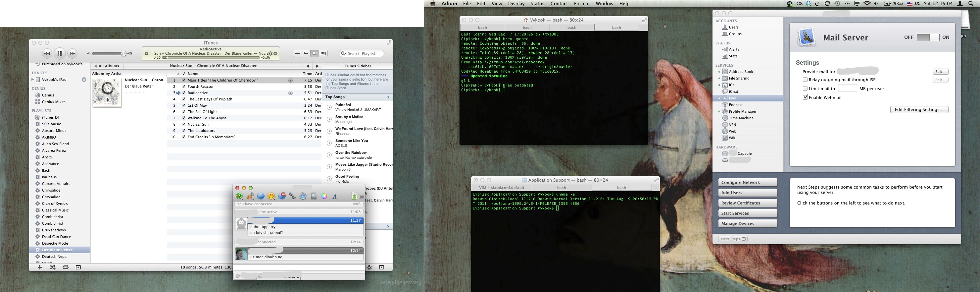Show more Adium toolbar items chevron
This screenshot has width=980, height=292.
pos(362,197)
